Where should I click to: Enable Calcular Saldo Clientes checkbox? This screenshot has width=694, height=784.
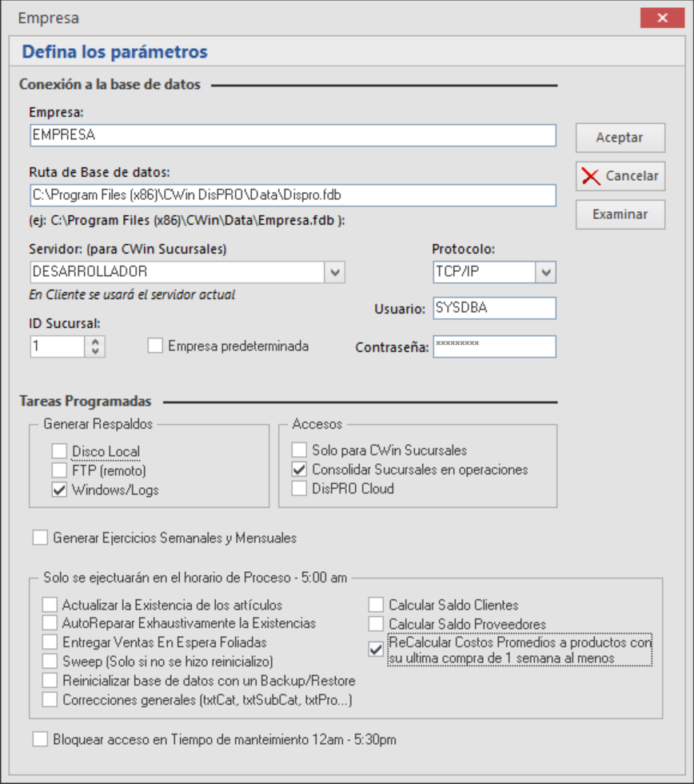pos(376,605)
